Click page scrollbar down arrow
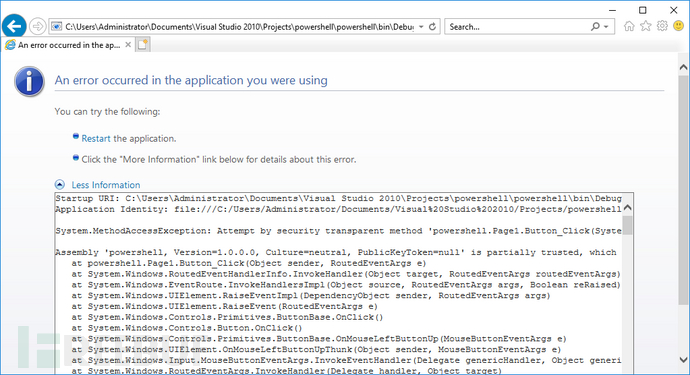This screenshot has height=375, width=690. 683,360
